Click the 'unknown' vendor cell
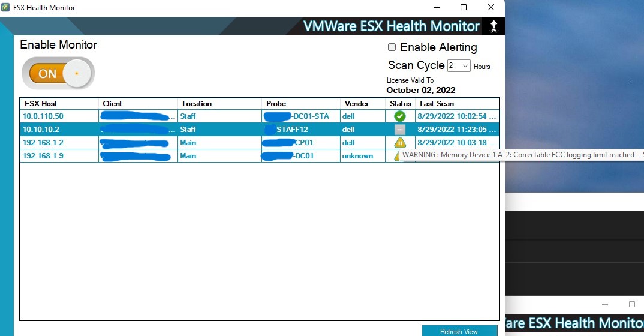 click(x=363, y=155)
